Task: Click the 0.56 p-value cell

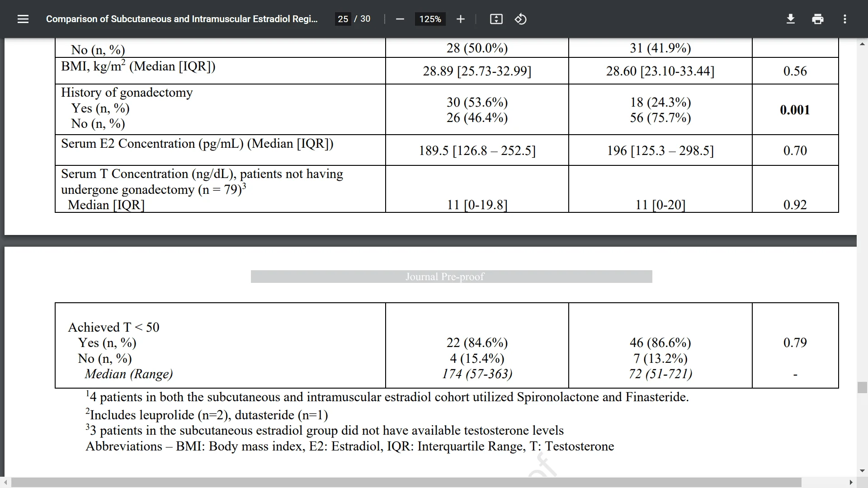Action: (795, 71)
